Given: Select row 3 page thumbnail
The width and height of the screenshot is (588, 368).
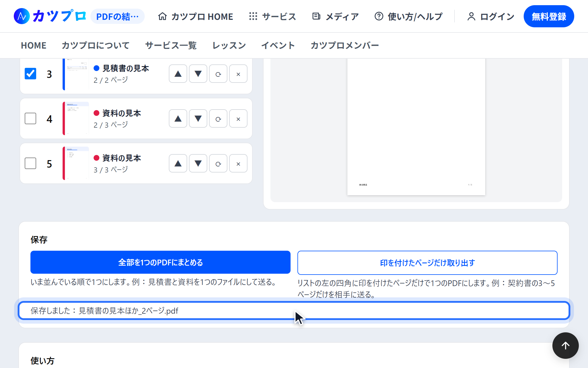Looking at the screenshot, I should pyautogui.click(x=76, y=74).
